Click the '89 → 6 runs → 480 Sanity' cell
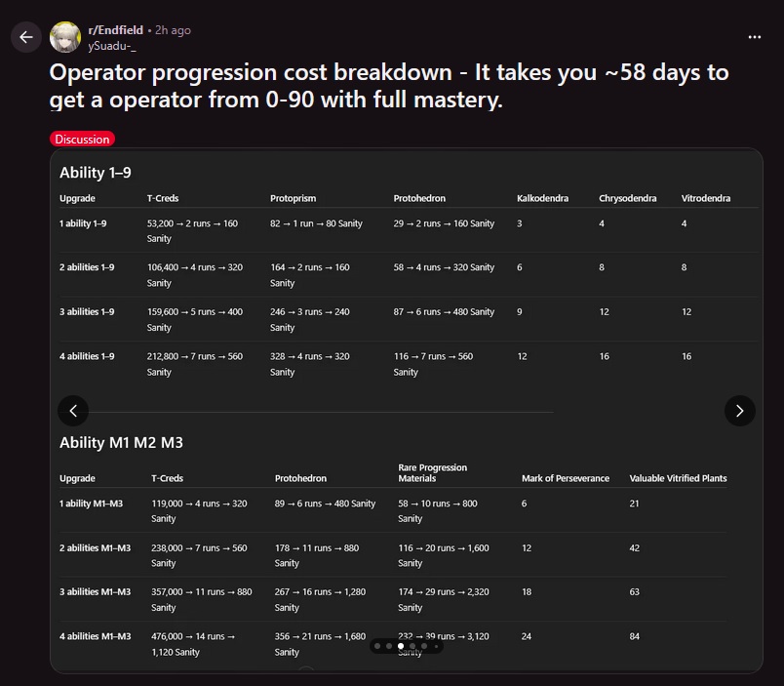This screenshot has height=686, width=784. (x=325, y=504)
